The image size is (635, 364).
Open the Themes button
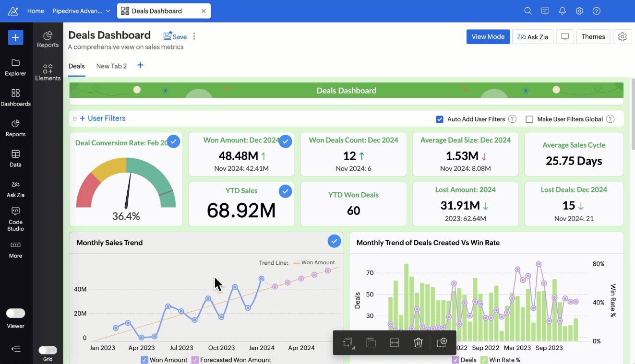(x=593, y=37)
